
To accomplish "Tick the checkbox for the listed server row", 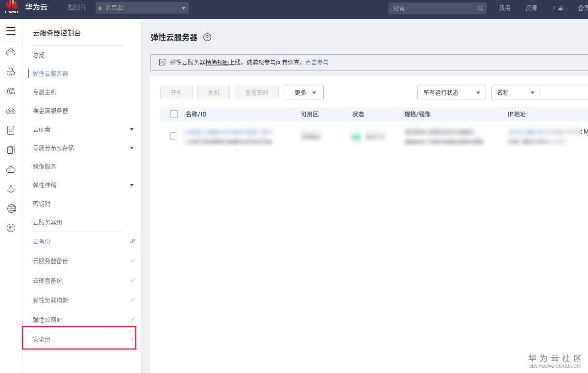I will pos(173,136).
